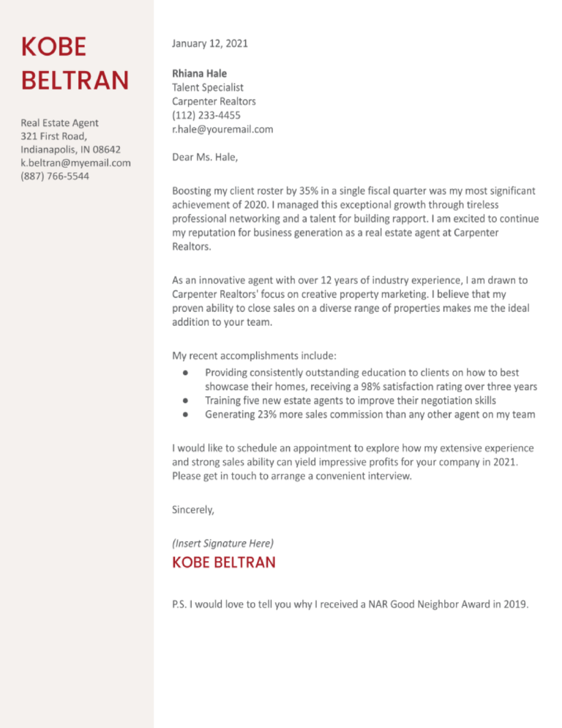This screenshot has height=728, width=562.
Task: Click the date January 12, 2021
Action: click(210, 44)
